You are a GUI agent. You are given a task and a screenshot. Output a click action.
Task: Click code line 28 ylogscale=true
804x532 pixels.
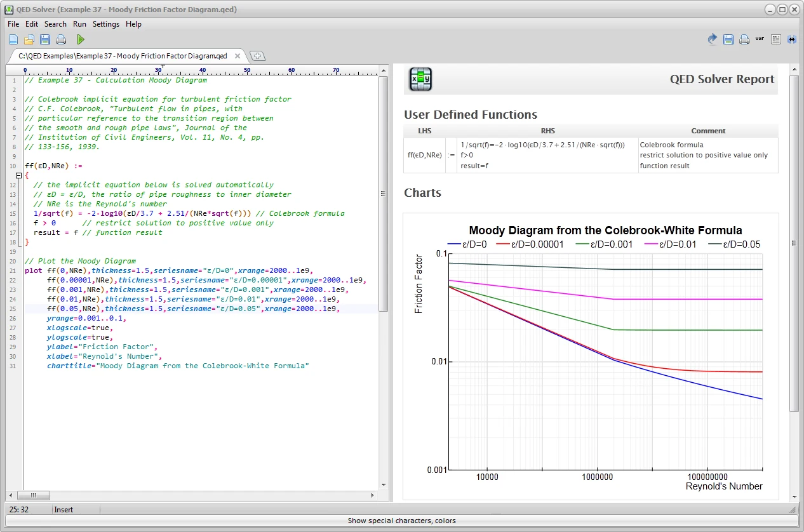tap(79, 337)
